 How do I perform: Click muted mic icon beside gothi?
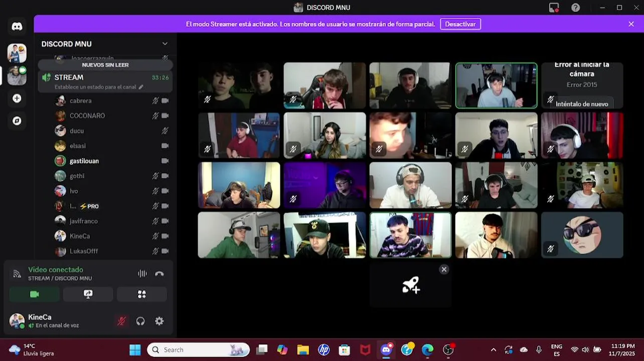tap(155, 176)
